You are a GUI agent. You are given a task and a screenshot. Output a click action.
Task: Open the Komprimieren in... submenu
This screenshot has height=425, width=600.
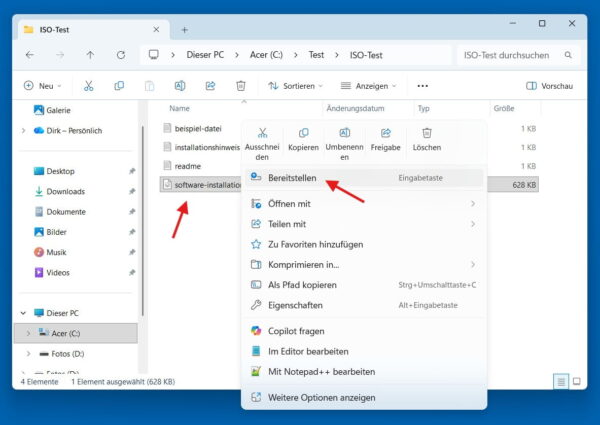click(364, 264)
